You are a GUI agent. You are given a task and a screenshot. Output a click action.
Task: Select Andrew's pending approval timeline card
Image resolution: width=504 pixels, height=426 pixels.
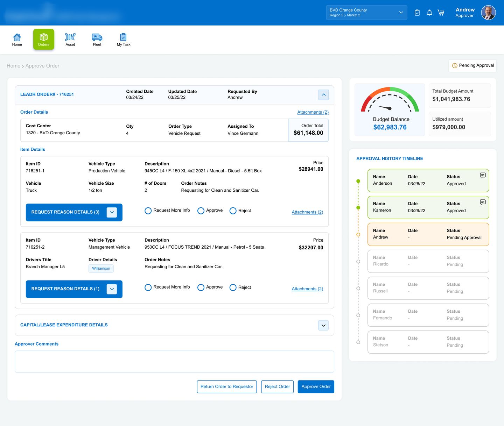pos(428,234)
